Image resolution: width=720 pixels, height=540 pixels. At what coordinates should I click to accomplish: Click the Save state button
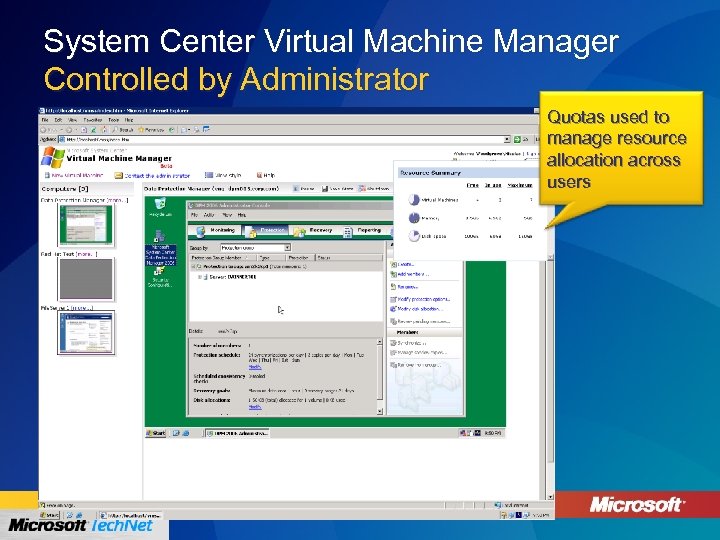(338, 188)
